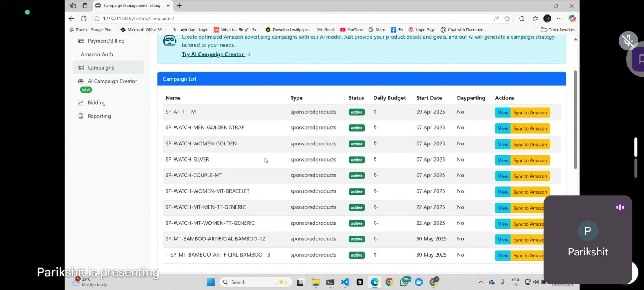Image resolution: width=644 pixels, height=290 pixels.
Task: View the SP-WATCH-SILVER campaign
Action: [x=503, y=160]
